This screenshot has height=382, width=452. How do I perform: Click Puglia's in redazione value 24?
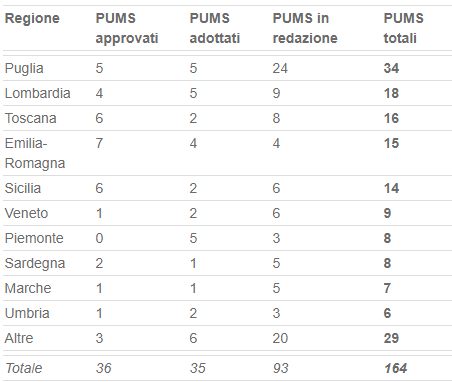coord(280,68)
